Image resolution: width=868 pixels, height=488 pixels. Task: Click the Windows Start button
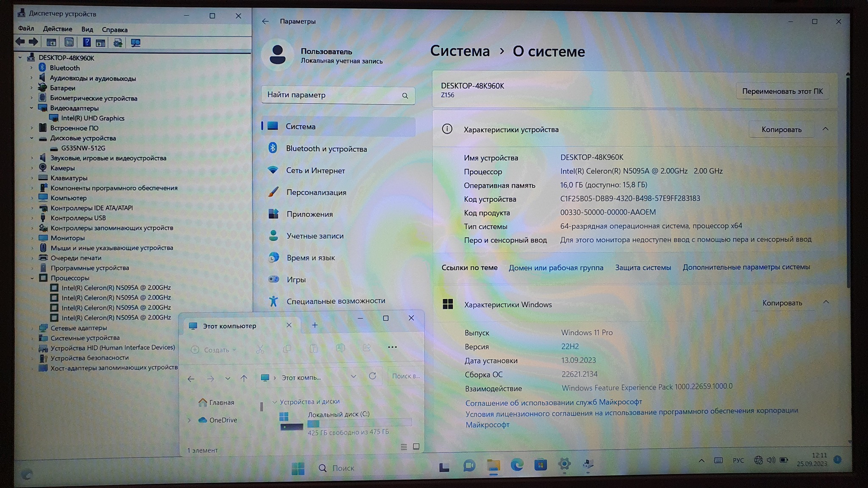298,468
